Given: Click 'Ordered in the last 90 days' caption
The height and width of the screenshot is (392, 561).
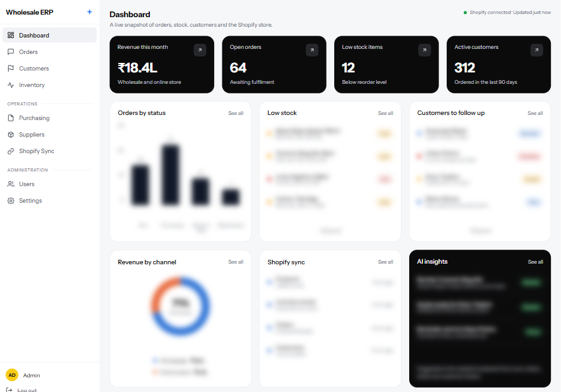Looking at the screenshot, I should (x=485, y=82).
